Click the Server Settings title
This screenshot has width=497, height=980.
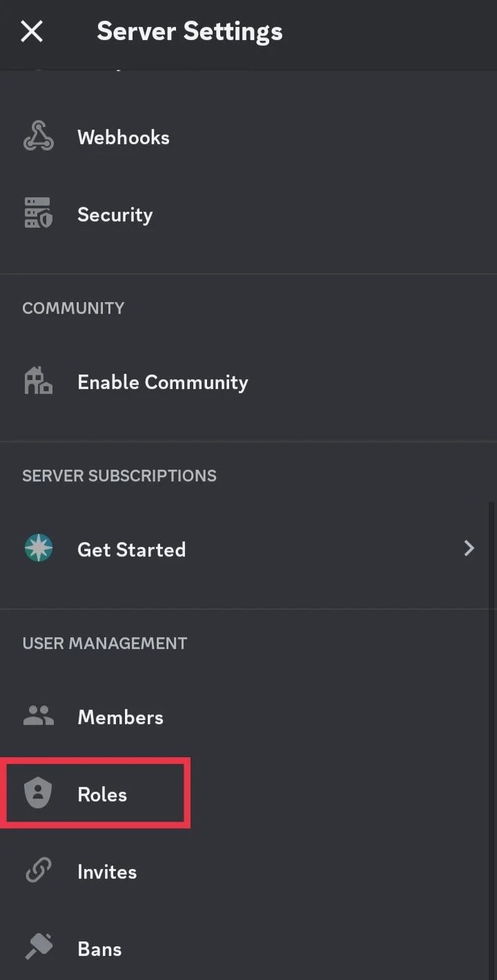(x=188, y=31)
